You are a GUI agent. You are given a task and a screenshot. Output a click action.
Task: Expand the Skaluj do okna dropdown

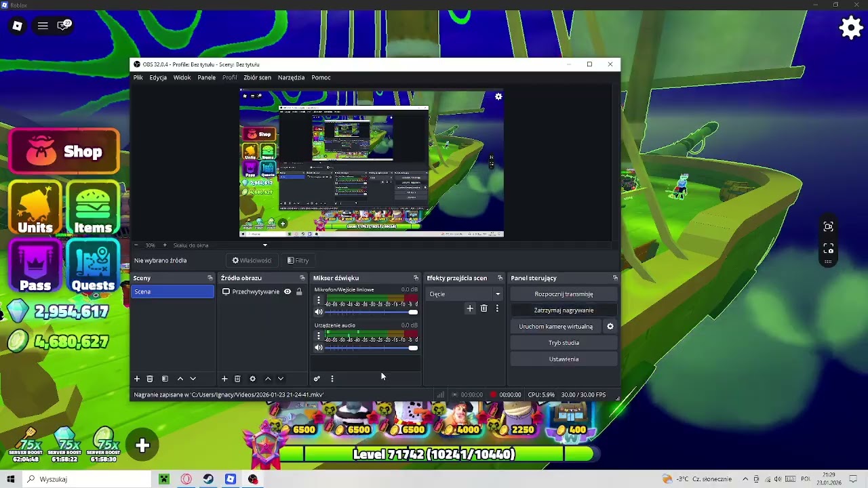(264, 245)
